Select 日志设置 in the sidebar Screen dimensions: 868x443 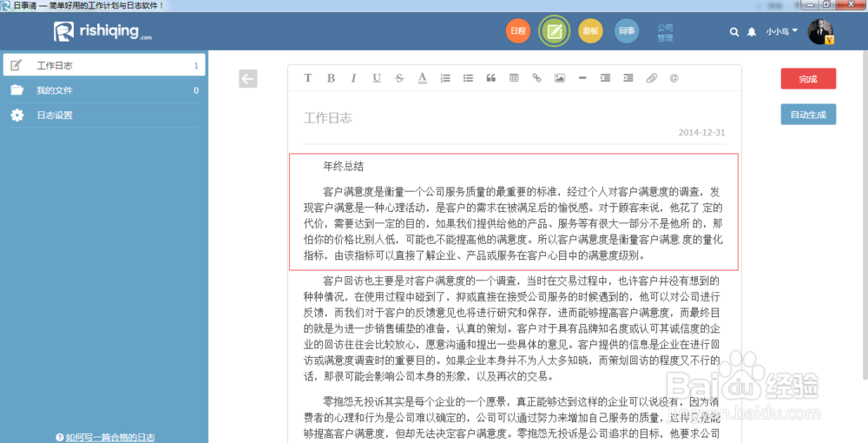click(x=104, y=116)
